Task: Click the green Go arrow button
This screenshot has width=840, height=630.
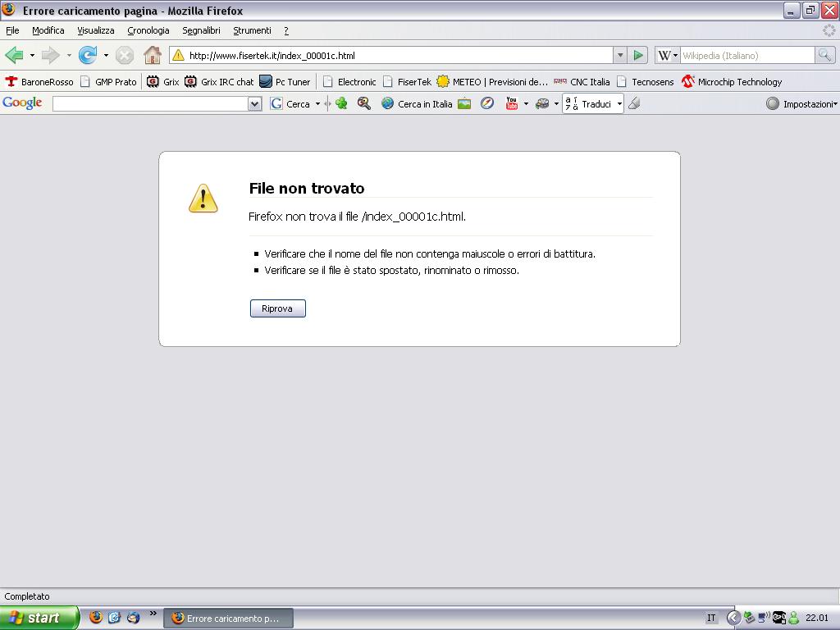Action: pos(638,55)
